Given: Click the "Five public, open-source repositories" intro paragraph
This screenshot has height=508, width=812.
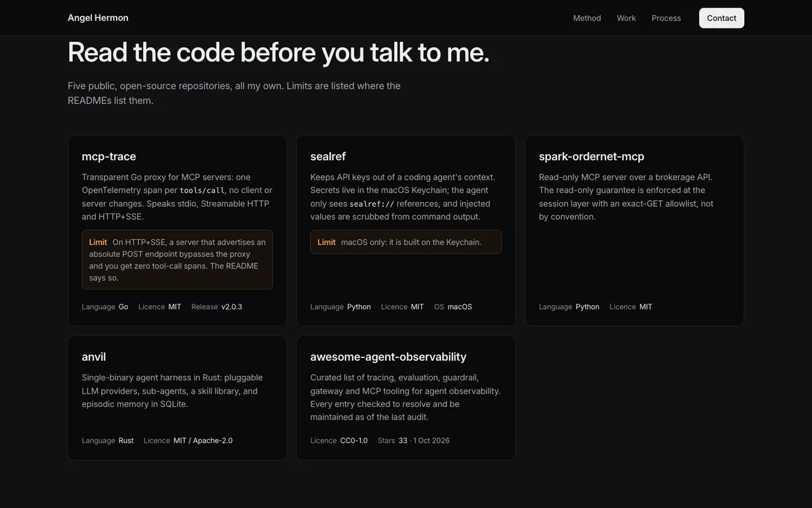Looking at the screenshot, I should (234, 93).
